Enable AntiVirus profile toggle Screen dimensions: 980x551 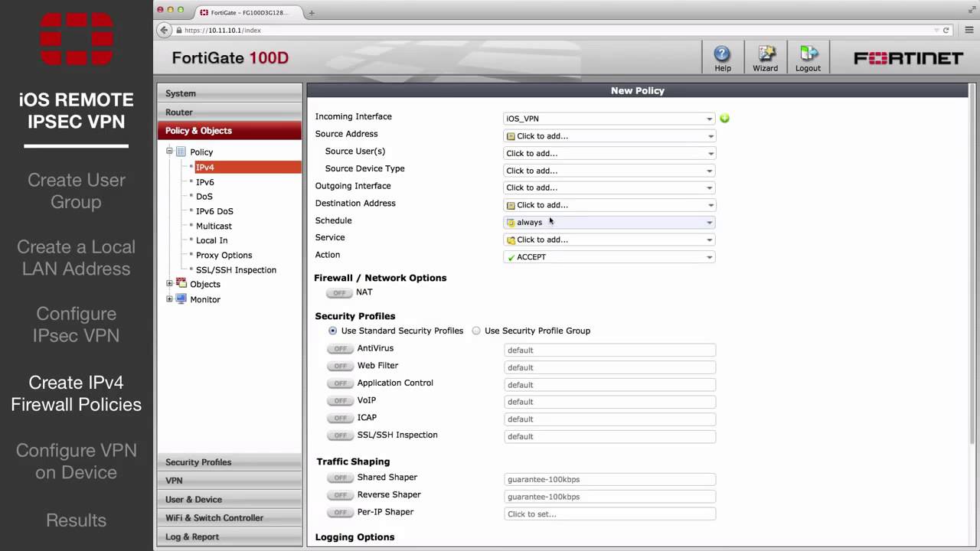coord(340,349)
